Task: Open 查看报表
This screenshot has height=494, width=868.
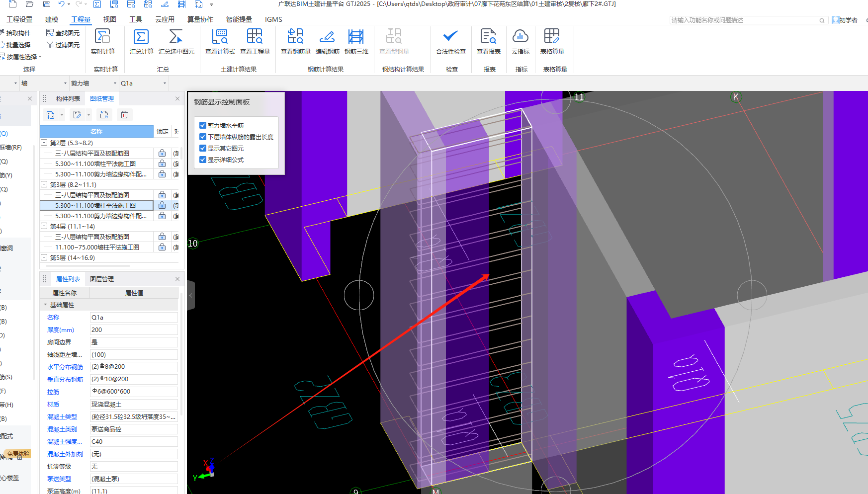Action: (x=488, y=41)
